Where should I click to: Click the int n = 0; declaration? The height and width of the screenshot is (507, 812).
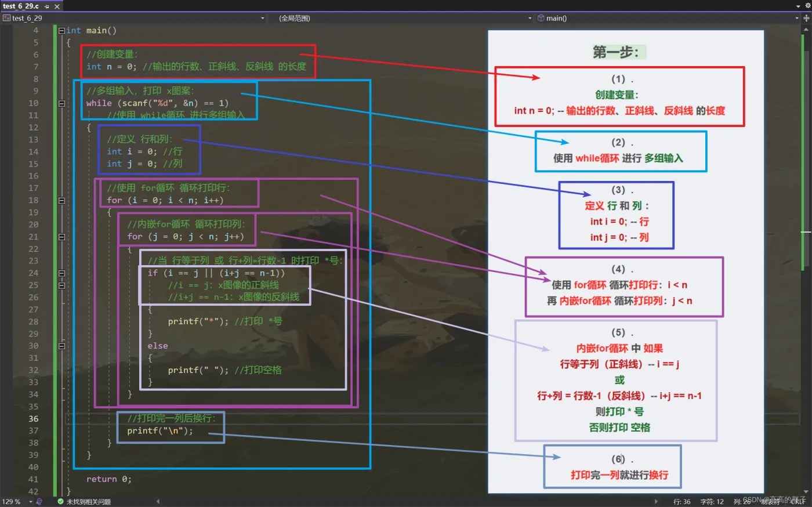coord(111,67)
